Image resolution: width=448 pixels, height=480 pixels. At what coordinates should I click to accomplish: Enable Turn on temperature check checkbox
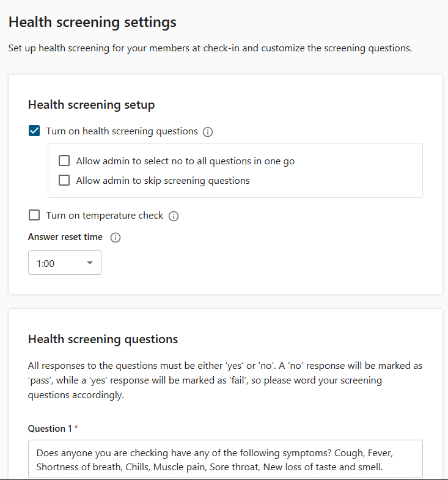[34, 215]
